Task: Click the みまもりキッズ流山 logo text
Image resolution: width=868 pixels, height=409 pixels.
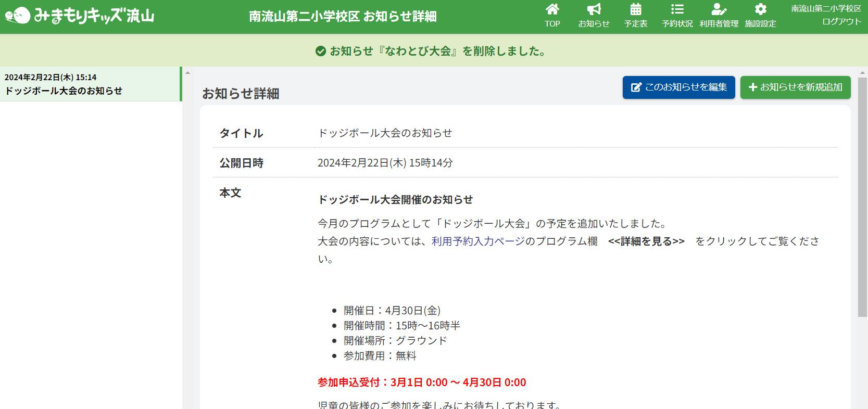Action: coord(94,16)
